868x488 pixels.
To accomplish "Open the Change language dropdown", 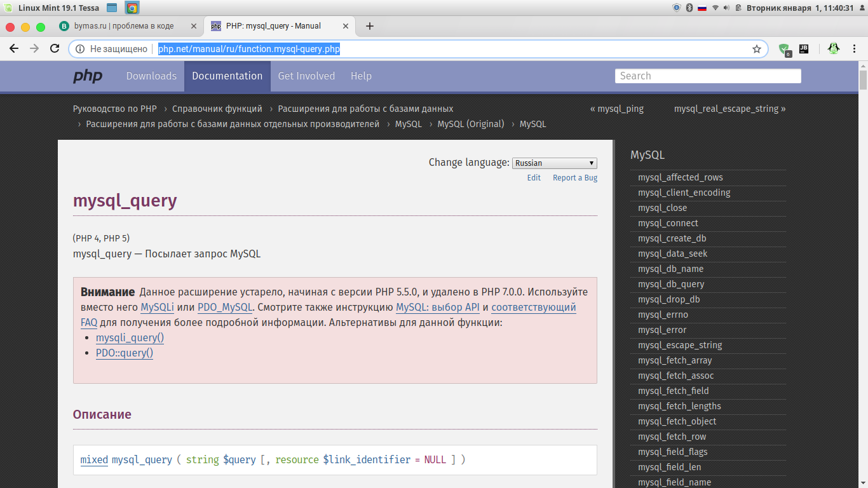I will [x=555, y=163].
